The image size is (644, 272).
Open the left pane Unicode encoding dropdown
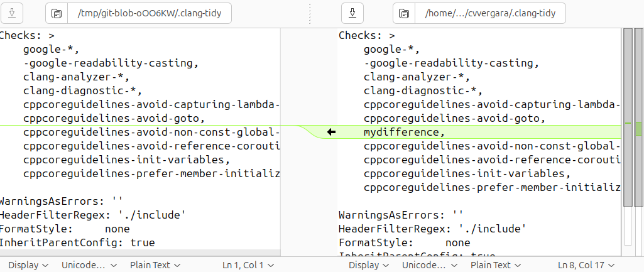[87, 265]
